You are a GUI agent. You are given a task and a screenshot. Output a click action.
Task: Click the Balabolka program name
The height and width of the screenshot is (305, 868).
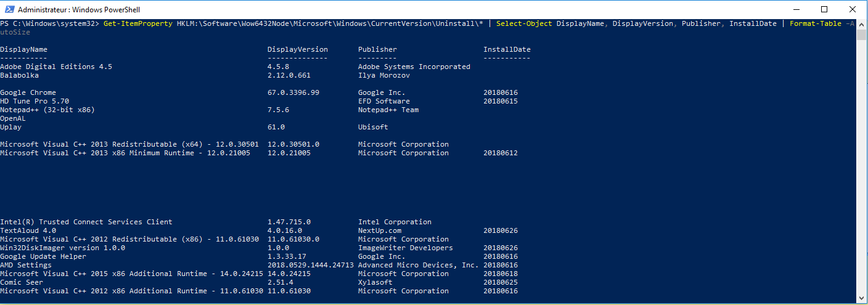pos(19,75)
